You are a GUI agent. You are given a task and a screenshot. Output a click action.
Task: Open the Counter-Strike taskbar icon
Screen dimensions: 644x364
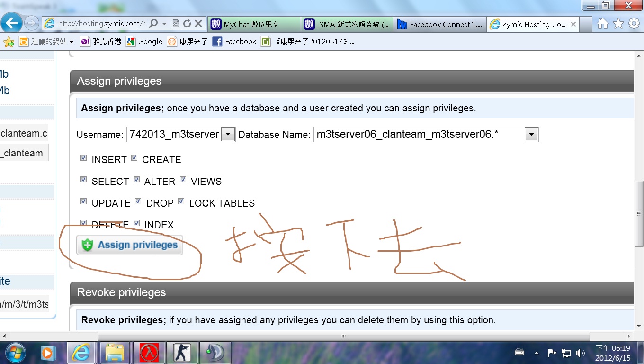[183, 353]
